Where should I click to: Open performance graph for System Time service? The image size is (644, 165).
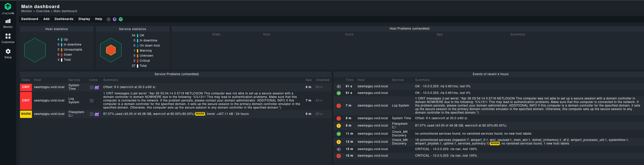(x=97, y=87)
